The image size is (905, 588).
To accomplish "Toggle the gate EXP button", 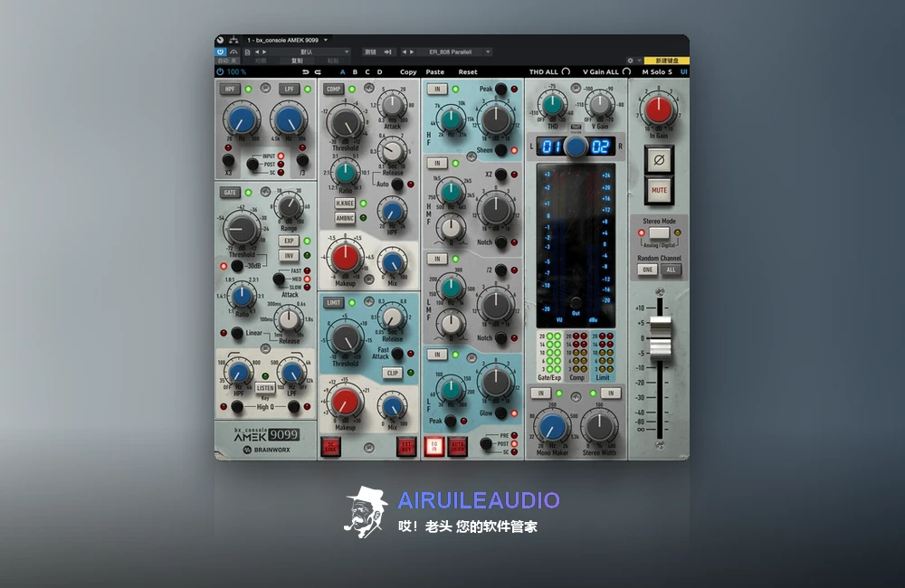I will point(289,241).
